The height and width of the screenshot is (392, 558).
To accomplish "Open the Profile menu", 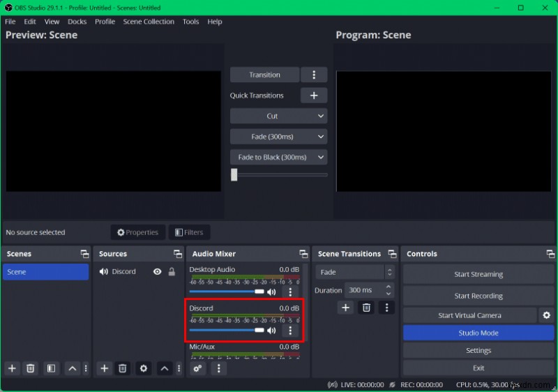I will 105,22.
